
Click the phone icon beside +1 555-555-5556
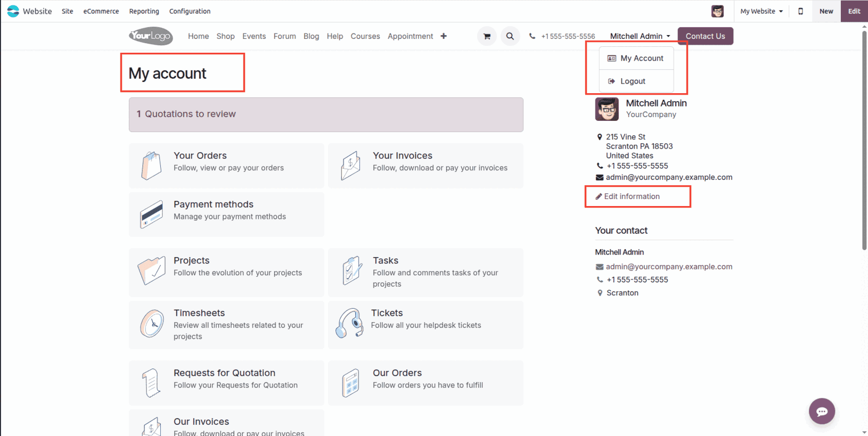[532, 36]
